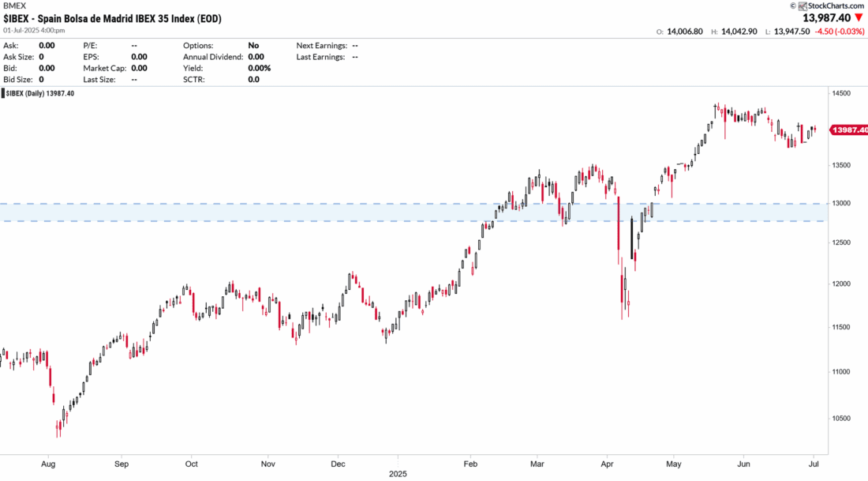
Task: Select the open value 14,006.80
Action: tap(685, 32)
